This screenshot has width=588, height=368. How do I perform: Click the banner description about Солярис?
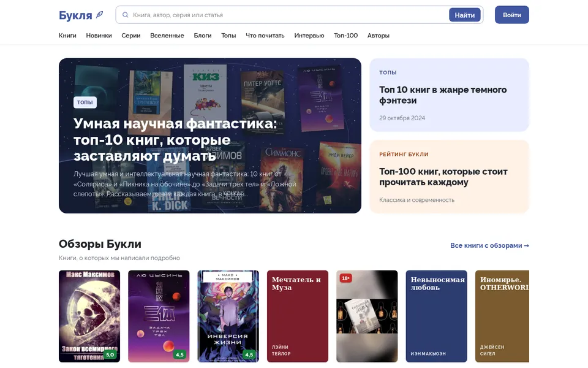click(185, 184)
